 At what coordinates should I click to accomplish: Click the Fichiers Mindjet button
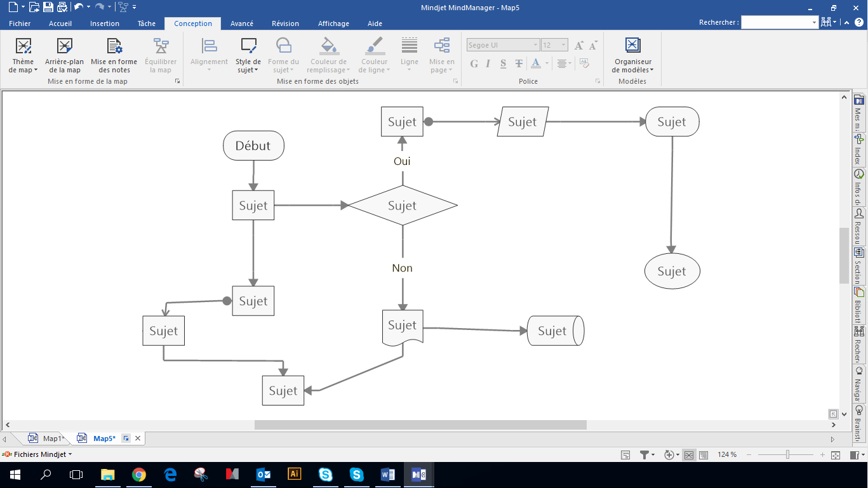(x=37, y=454)
